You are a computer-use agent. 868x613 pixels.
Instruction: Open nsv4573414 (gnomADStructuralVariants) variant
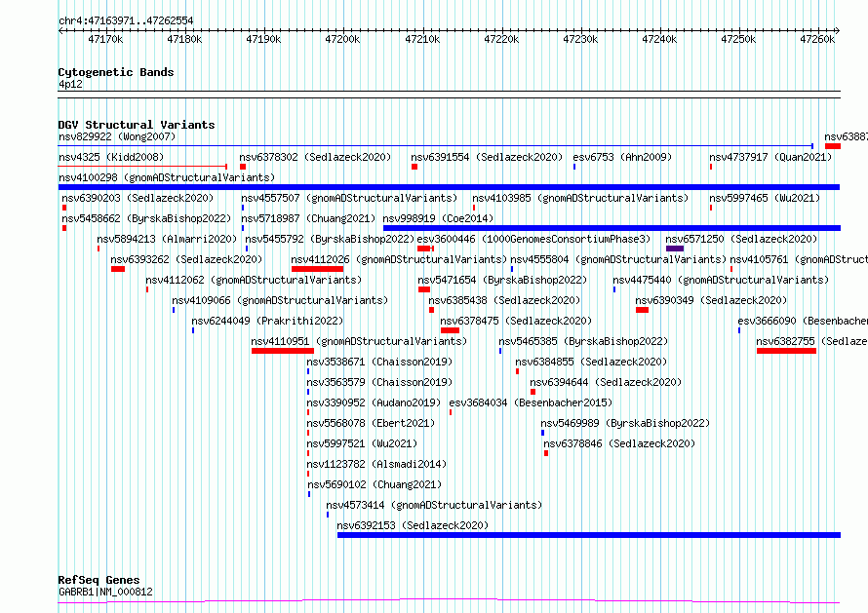click(x=434, y=505)
